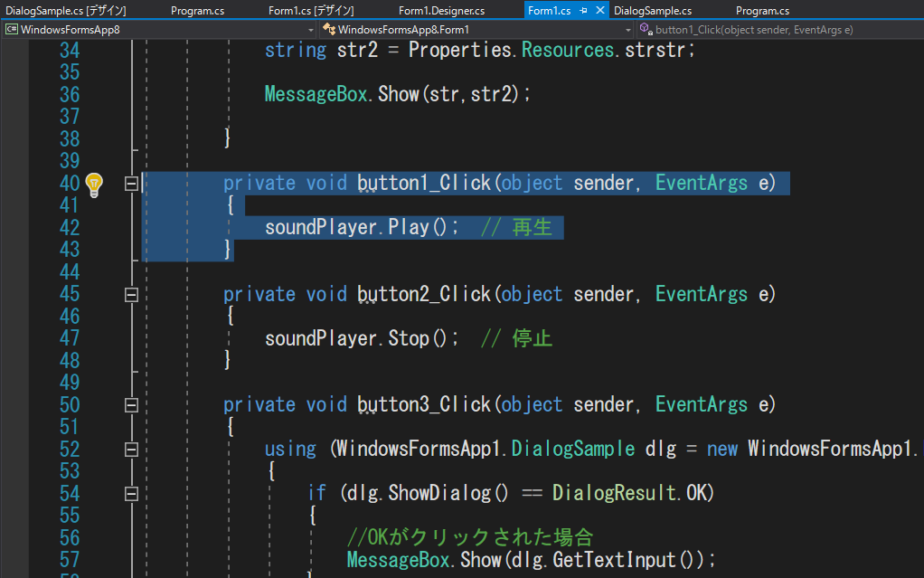Click line number 42

pos(70,228)
